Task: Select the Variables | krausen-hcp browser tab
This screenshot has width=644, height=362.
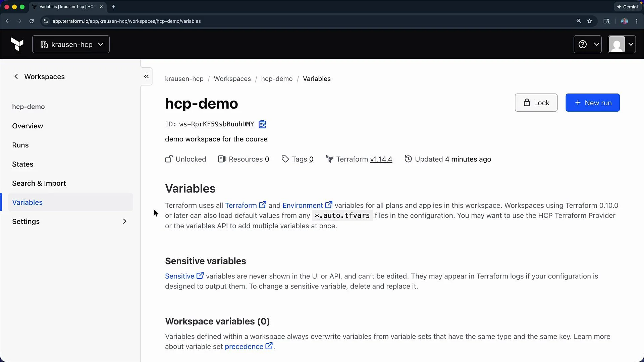Action: [x=67, y=7]
